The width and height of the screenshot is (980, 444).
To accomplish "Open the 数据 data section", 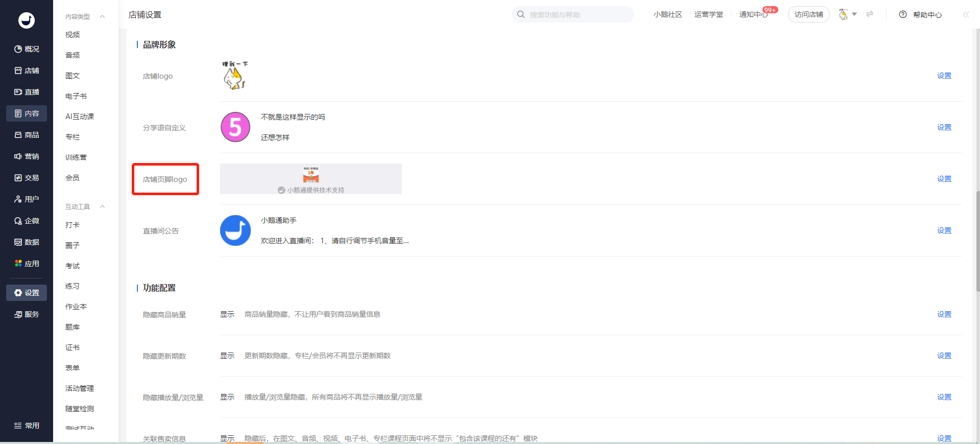I will click(27, 242).
